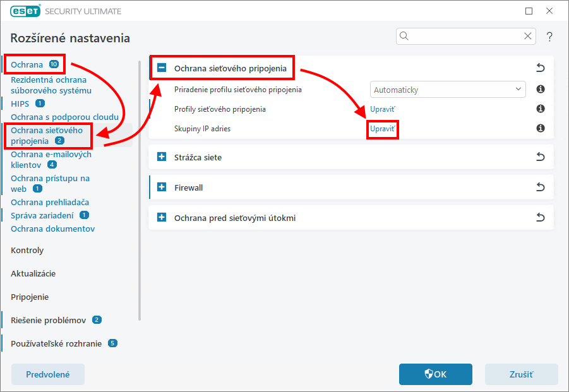Image resolution: width=569 pixels, height=392 pixels.
Task: Click Upraviť link for Skupiny IP adries
Action: pos(383,129)
